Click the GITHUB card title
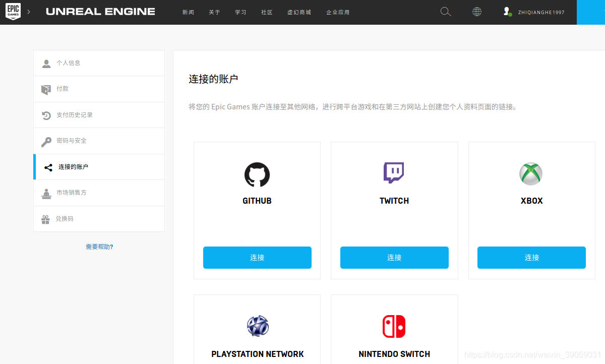This screenshot has height=364, width=605. 257,201
